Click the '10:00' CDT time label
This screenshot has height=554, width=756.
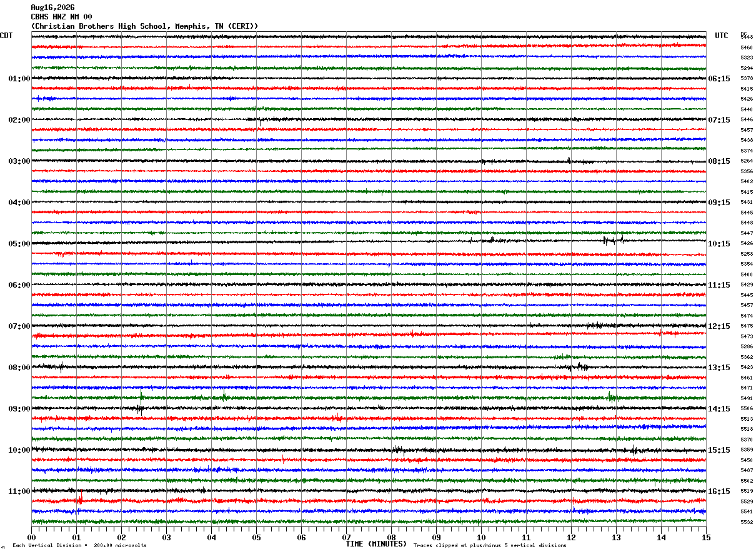tap(19, 450)
